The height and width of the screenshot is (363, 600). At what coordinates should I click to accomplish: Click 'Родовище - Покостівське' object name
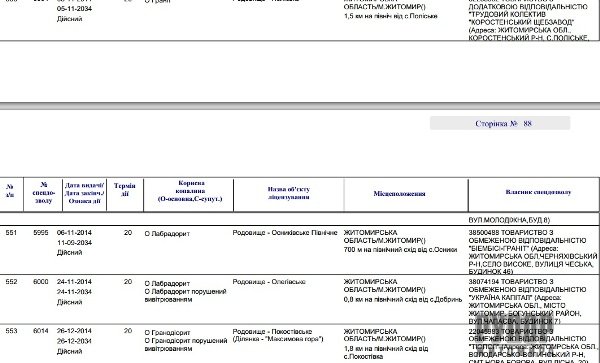tap(272, 331)
